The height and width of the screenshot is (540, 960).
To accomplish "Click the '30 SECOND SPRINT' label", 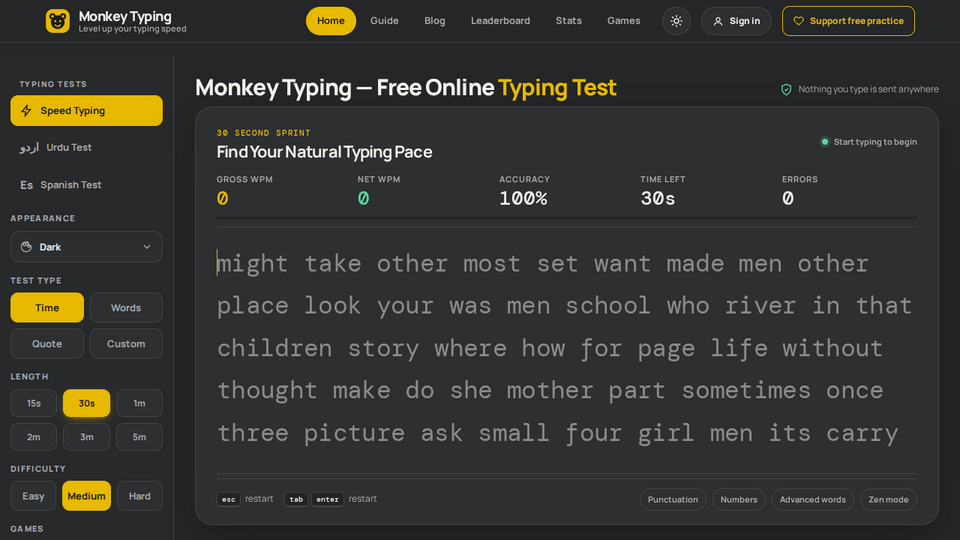I will pos(263,133).
